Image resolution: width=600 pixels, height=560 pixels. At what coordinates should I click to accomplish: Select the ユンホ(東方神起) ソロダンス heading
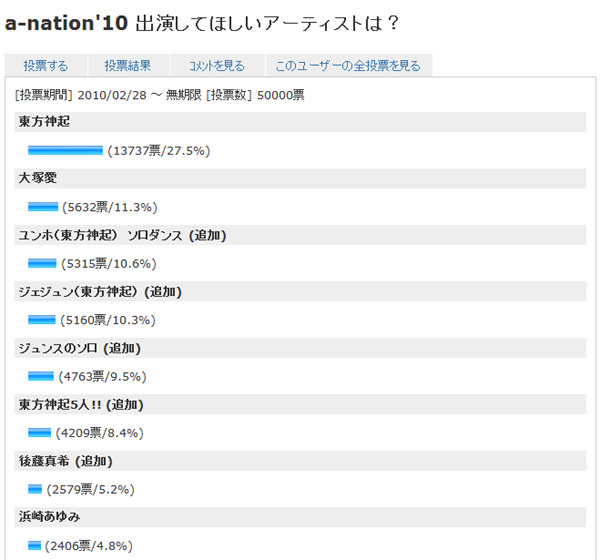coord(122,235)
